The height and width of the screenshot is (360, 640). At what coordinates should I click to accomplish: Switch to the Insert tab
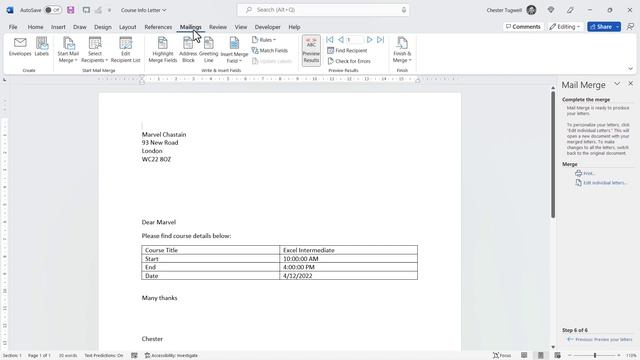point(58,27)
